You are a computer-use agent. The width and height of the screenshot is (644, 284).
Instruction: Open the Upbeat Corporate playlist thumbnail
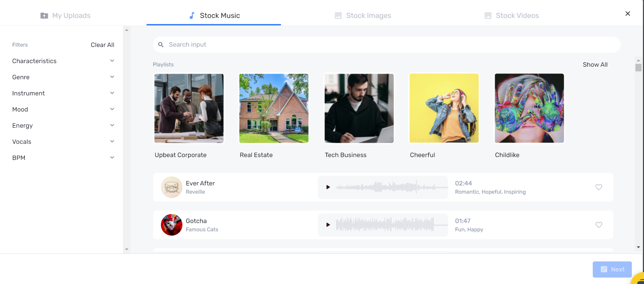(x=189, y=108)
